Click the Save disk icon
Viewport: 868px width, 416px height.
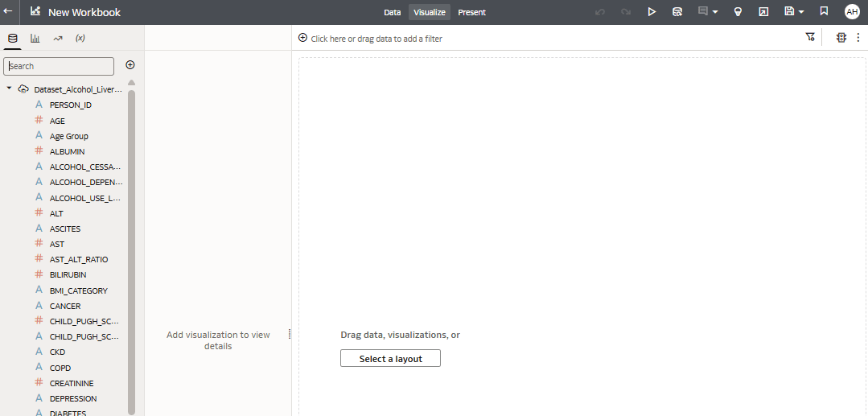coord(789,11)
